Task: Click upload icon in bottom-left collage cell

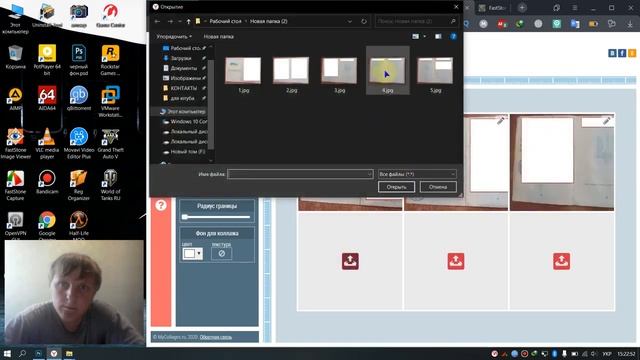Action: [350, 261]
